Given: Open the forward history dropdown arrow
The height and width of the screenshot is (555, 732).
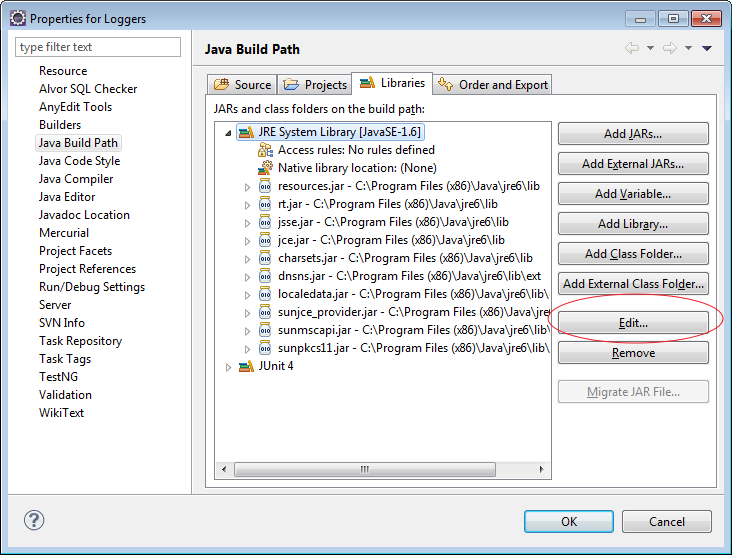Looking at the screenshot, I should (x=689, y=48).
